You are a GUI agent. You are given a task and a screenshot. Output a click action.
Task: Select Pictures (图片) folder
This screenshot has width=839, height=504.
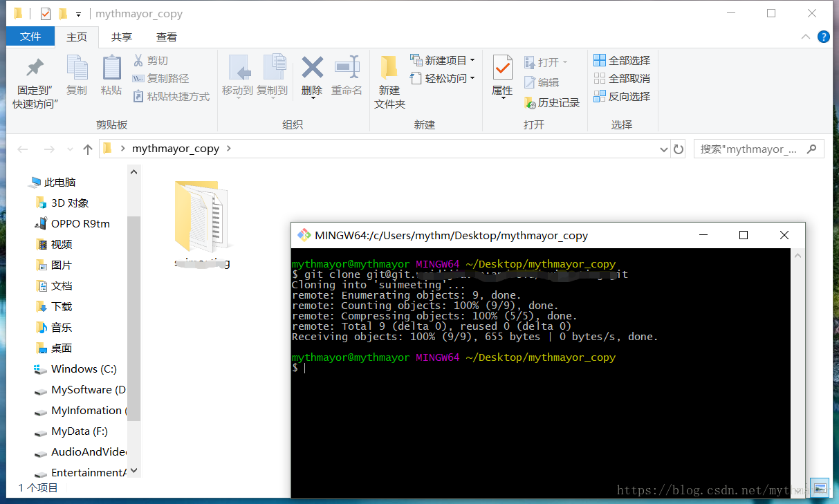pos(54,265)
